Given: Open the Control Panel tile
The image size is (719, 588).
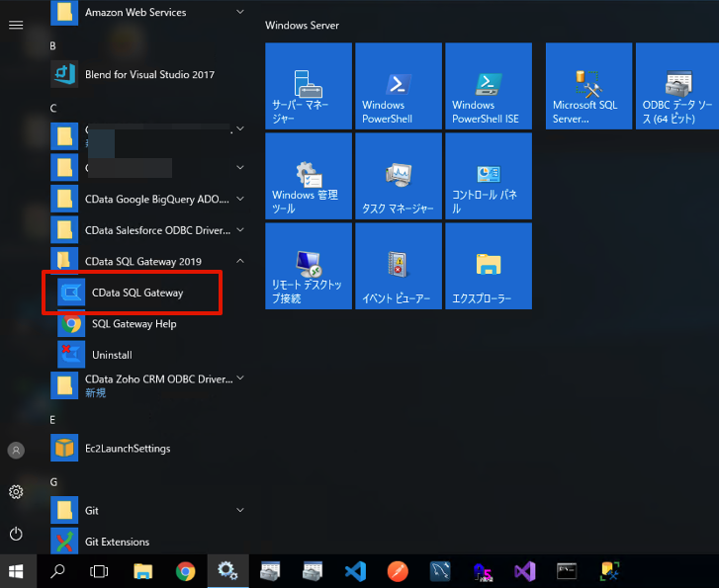Looking at the screenshot, I should click(x=489, y=176).
